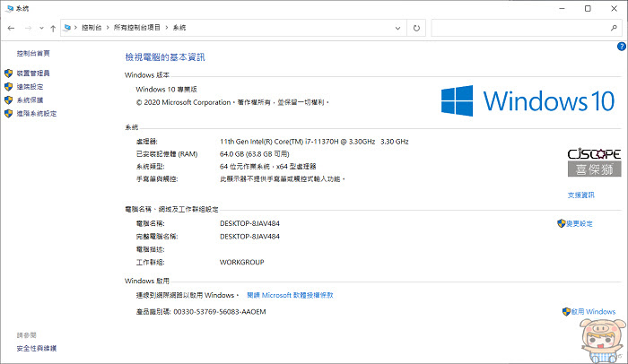628x364 pixels.
Task: Expand the address bar history dropdown
Action: click(397, 28)
